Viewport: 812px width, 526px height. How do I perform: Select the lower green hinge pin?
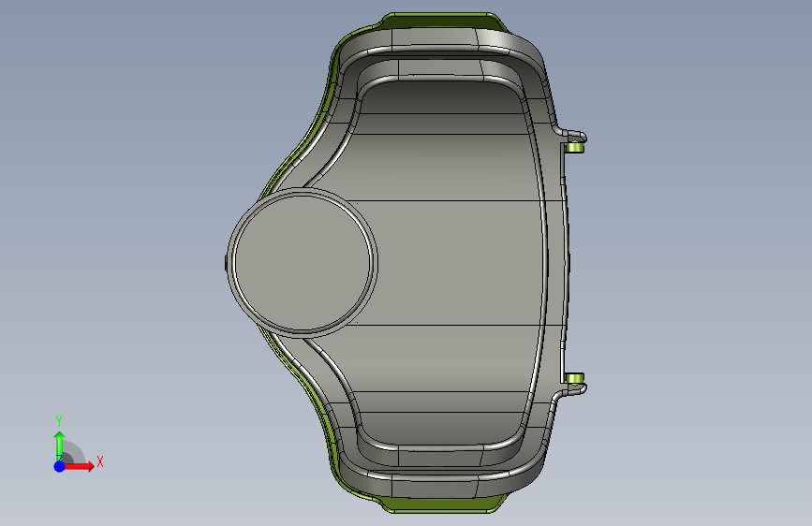point(575,378)
